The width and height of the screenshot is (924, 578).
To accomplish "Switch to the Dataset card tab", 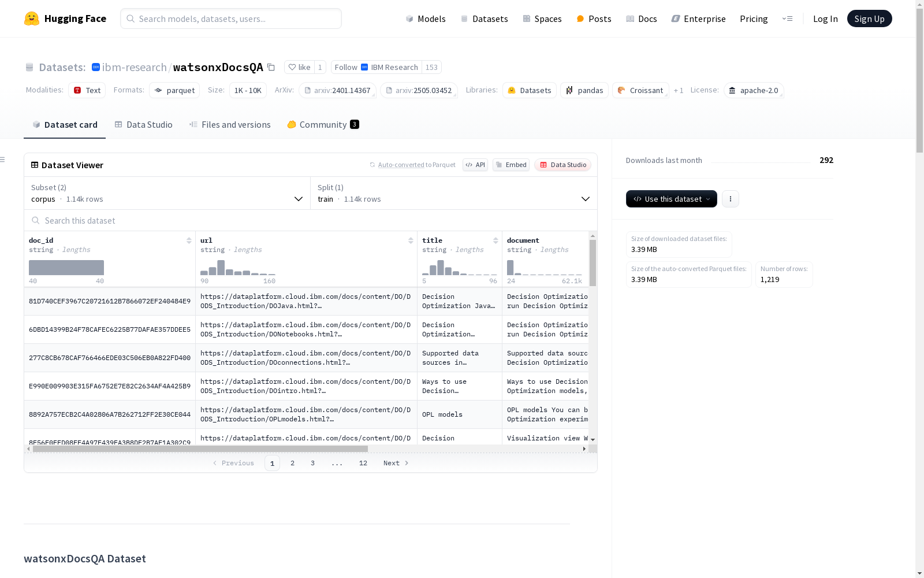I will [65, 125].
